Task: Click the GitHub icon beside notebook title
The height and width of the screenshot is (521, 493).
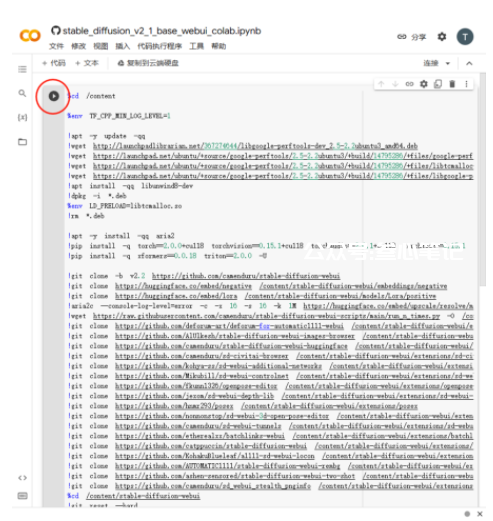Action: [56, 31]
